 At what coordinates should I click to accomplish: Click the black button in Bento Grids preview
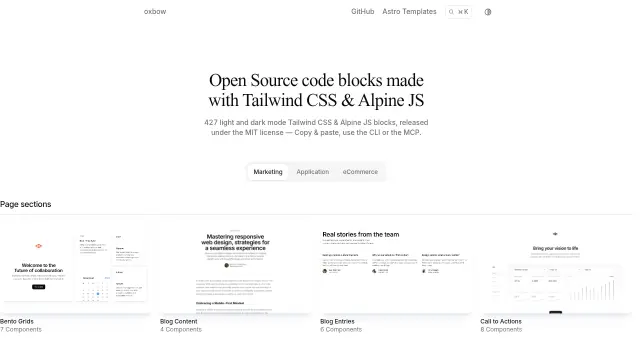pos(38,287)
